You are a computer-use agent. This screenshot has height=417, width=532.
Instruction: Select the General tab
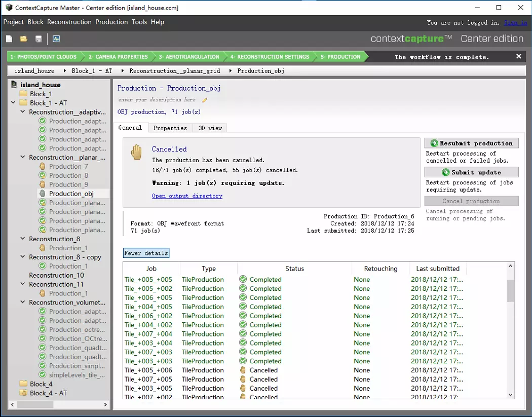pos(130,128)
